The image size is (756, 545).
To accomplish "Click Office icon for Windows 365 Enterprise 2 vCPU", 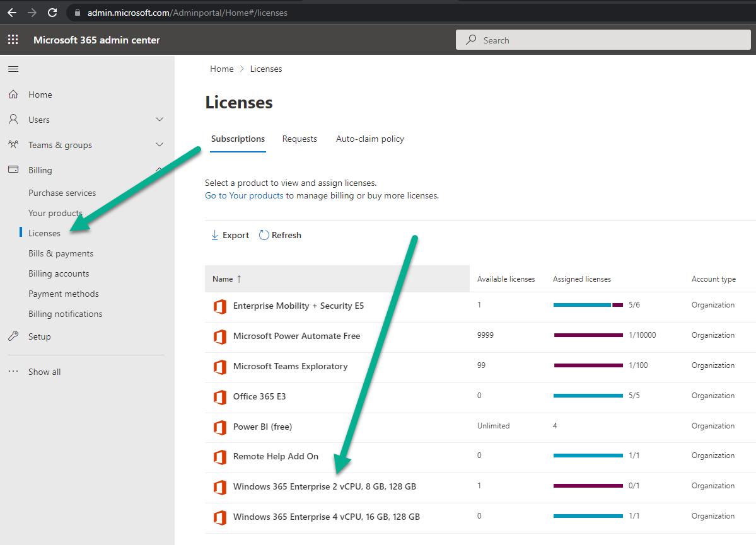I will coord(220,487).
